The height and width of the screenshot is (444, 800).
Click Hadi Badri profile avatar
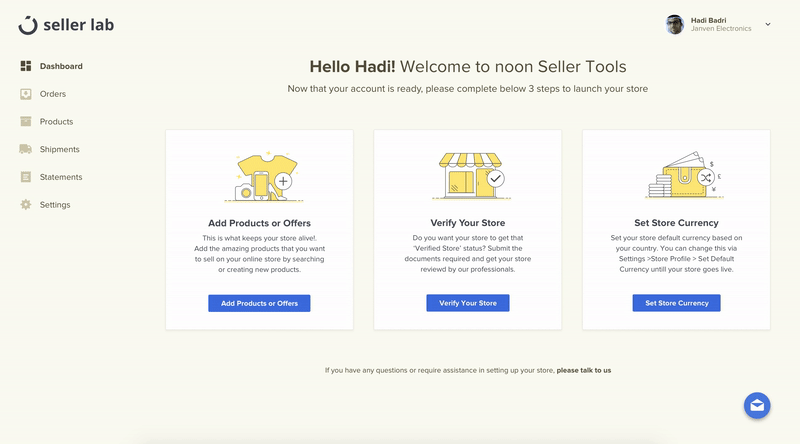click(674, 24)
